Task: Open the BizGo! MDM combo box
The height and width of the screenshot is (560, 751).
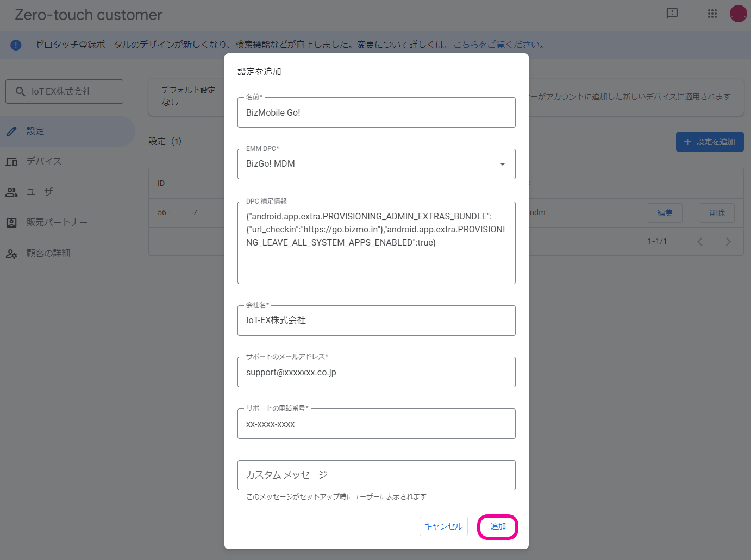Action: 370,164
